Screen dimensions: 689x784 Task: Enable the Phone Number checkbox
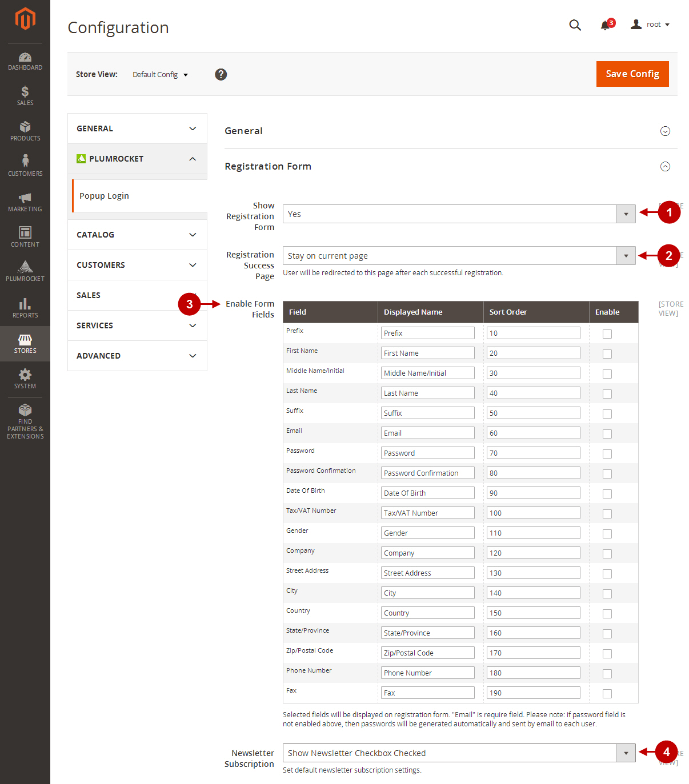(x=607, y=674)
